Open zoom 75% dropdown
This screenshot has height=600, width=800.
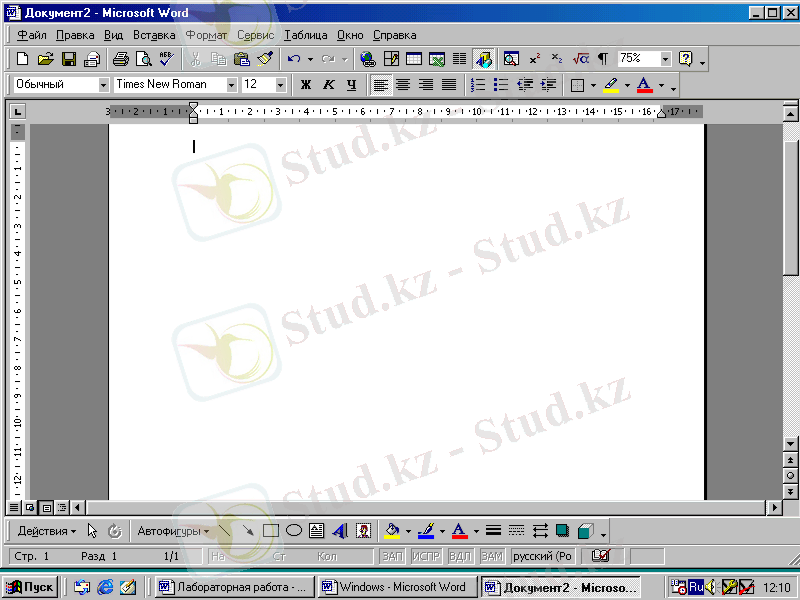click(665, 59)
